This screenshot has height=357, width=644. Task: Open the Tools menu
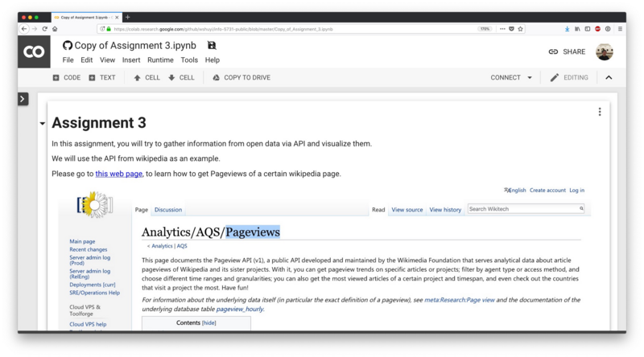coord(189,59)
